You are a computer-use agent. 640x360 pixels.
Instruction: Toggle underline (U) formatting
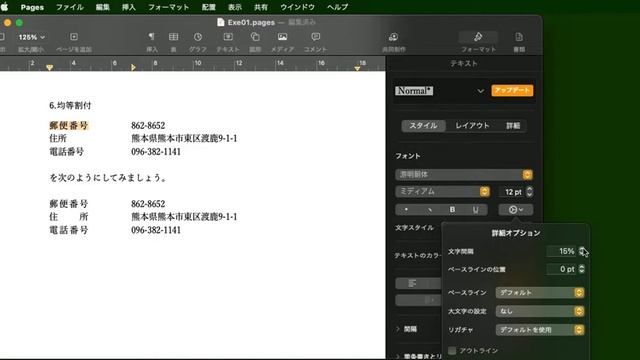tap(476, 209)
